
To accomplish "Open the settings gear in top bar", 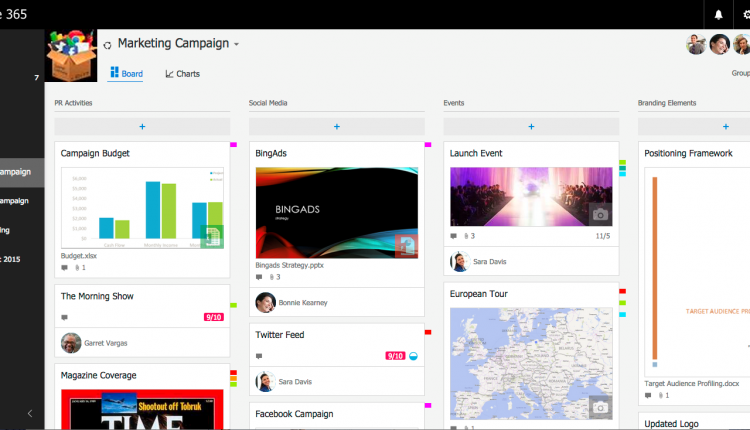I will (x=745, y=14).
